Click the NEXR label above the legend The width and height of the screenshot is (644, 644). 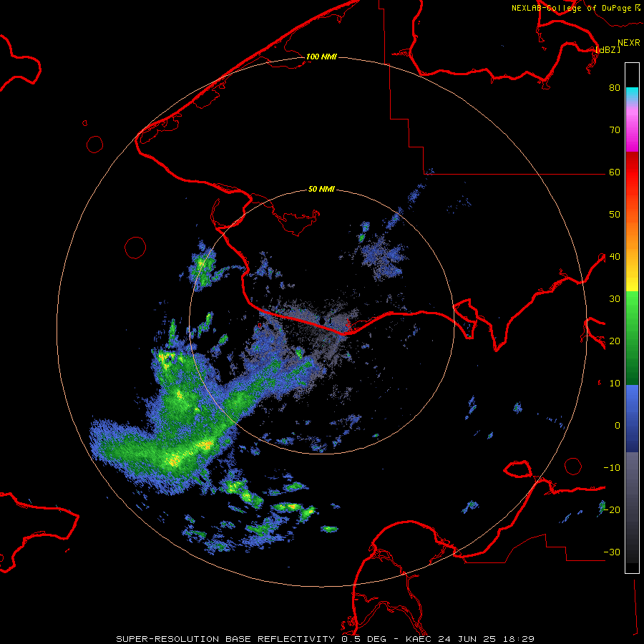click(628, 43)
